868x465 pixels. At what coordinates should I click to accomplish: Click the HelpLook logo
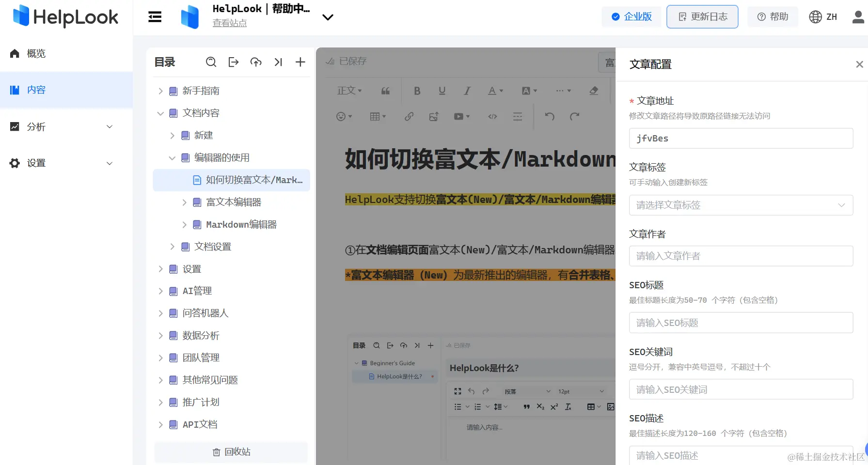[65, 16]
